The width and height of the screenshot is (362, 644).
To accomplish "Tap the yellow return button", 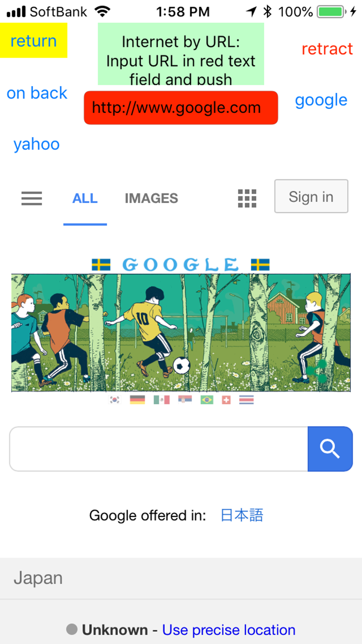I will coord(34,40).
